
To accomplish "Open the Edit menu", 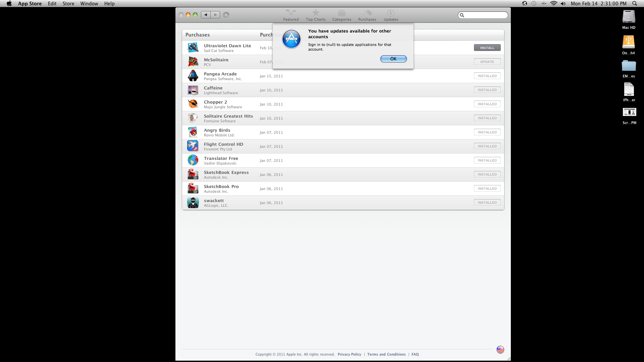I will click(x=52, y=4).
